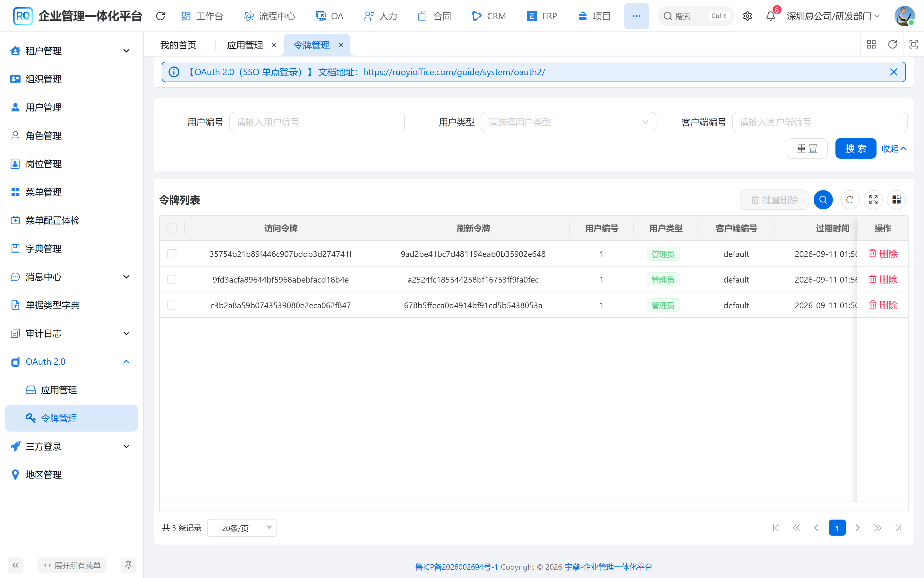
Task: Expand the 三方登录 sidebar menu
Action: [x=72, y=446]
